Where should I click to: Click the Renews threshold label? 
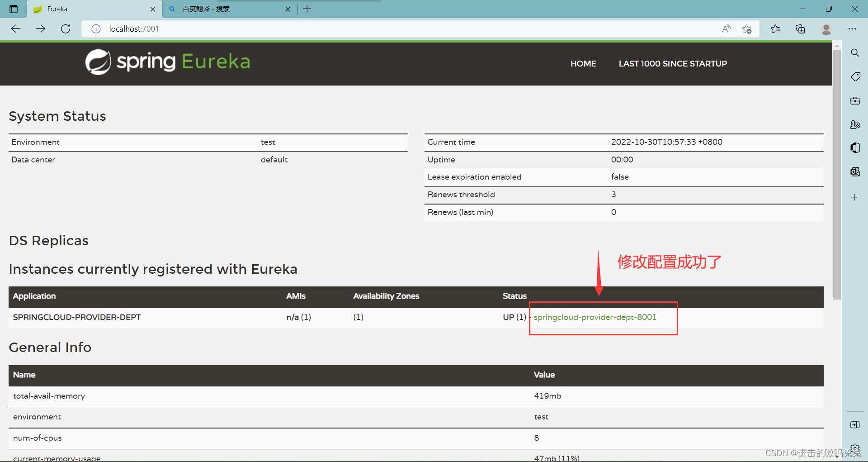461,195
